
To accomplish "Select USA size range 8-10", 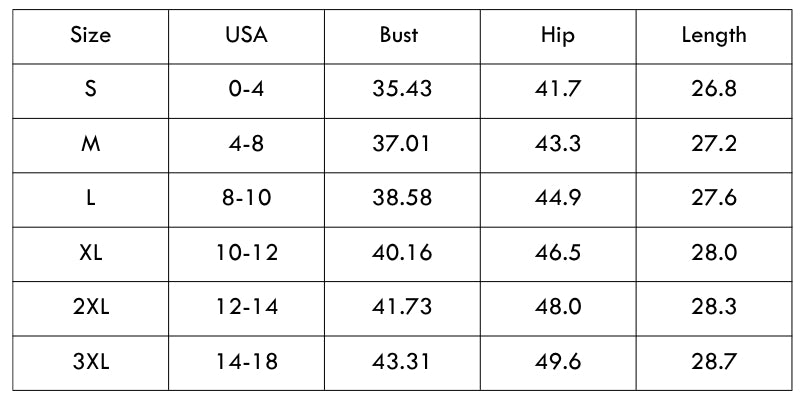I will tap(246, 198).
